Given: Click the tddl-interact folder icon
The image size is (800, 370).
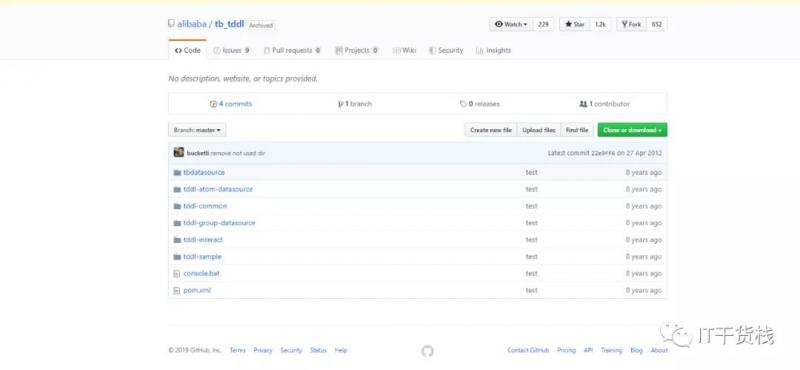Looking at the screenshot, I should tap(177, 240).
